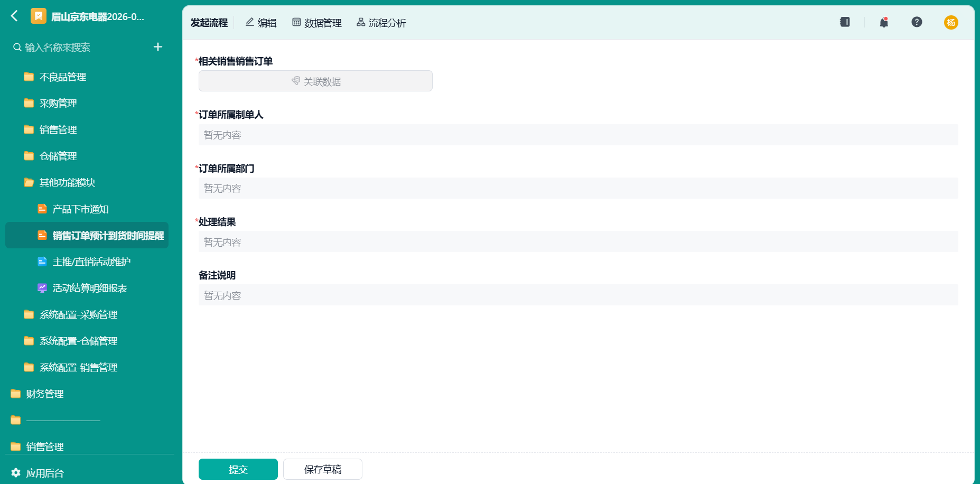Click the plus icon beside search
Image resolution: width=980 pixels, height=484 pixels.
point(157,47)
